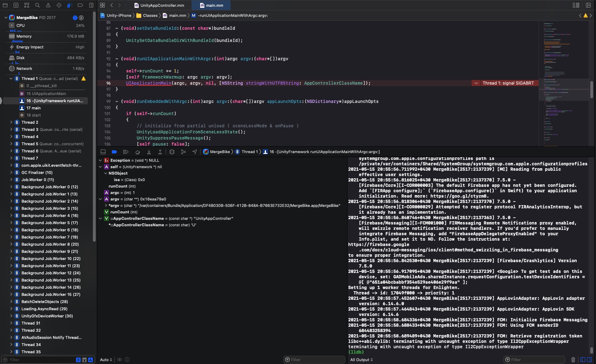Collapse the self UnityFramework variable
The width and height of the screenshot is (596, 364).
pyautogui.click(x=100, y=167)
